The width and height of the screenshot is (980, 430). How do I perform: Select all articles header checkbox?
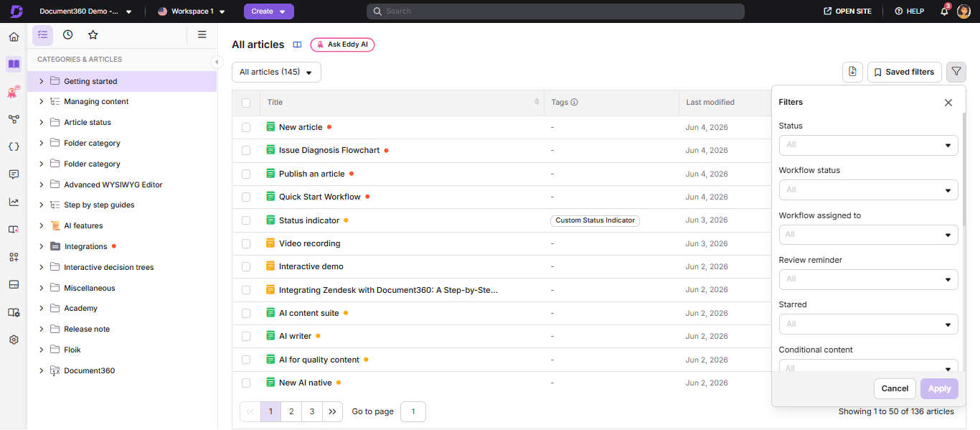pyautogui.click(x=246, y=103)
